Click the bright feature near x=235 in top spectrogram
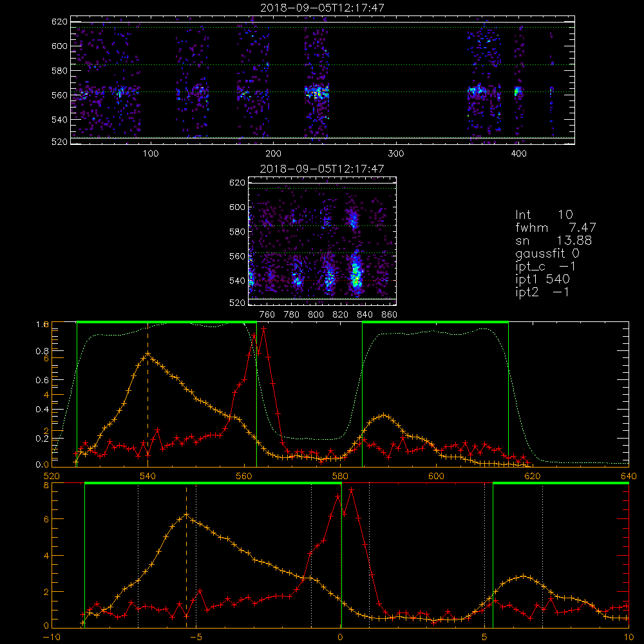 (317, 92)
